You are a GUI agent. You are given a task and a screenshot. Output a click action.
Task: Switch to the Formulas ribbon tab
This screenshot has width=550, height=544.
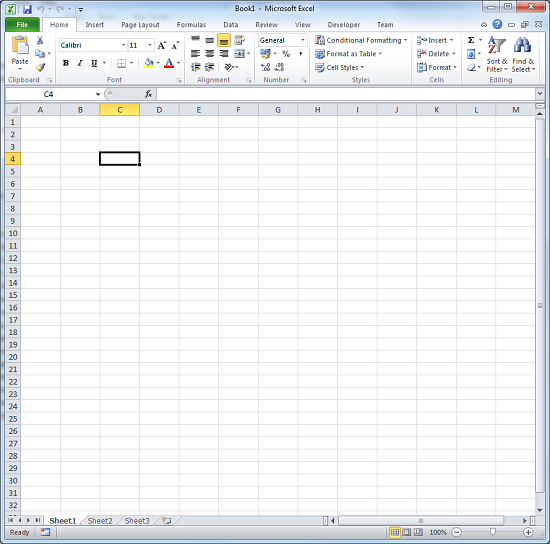[191, 25]
